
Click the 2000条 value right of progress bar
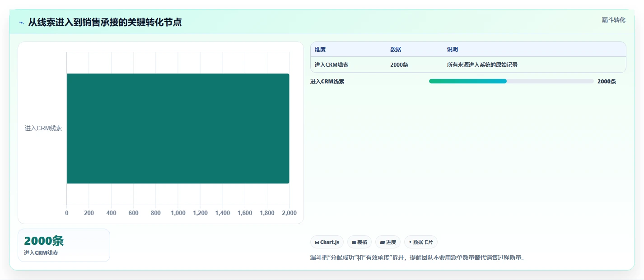(x=607, y=82)
